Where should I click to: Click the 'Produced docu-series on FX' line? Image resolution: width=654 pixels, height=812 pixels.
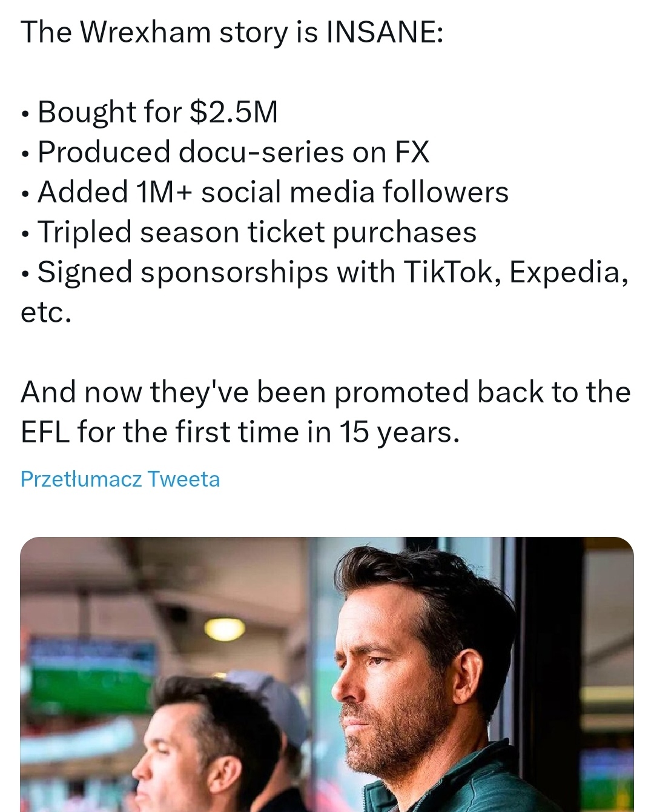click(x=233, y=152)
